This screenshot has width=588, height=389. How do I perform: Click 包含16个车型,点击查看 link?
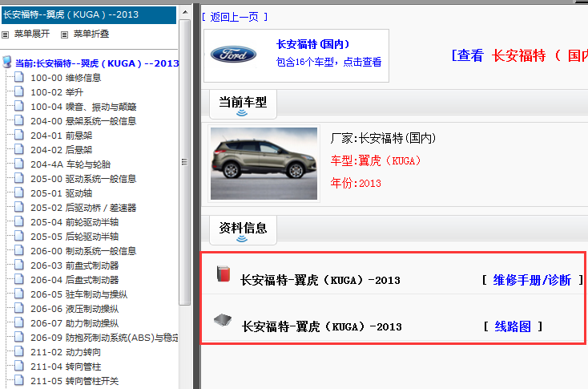point(329,62)
